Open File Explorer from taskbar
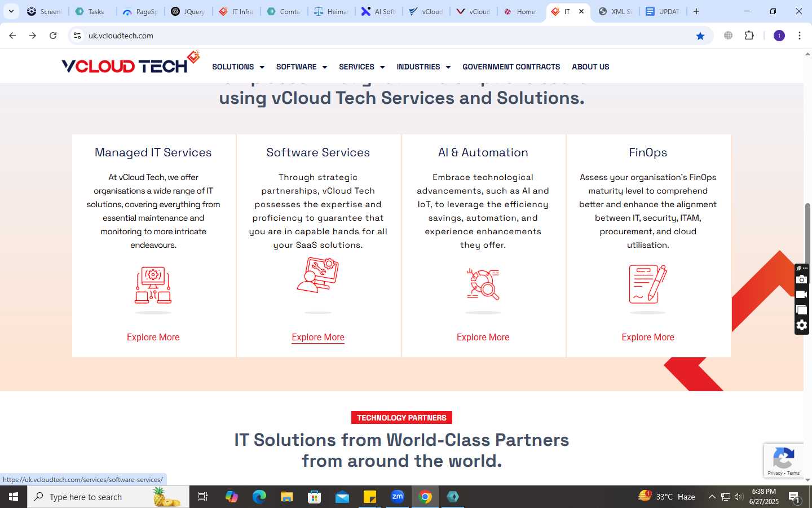 (x=287, y=497)
